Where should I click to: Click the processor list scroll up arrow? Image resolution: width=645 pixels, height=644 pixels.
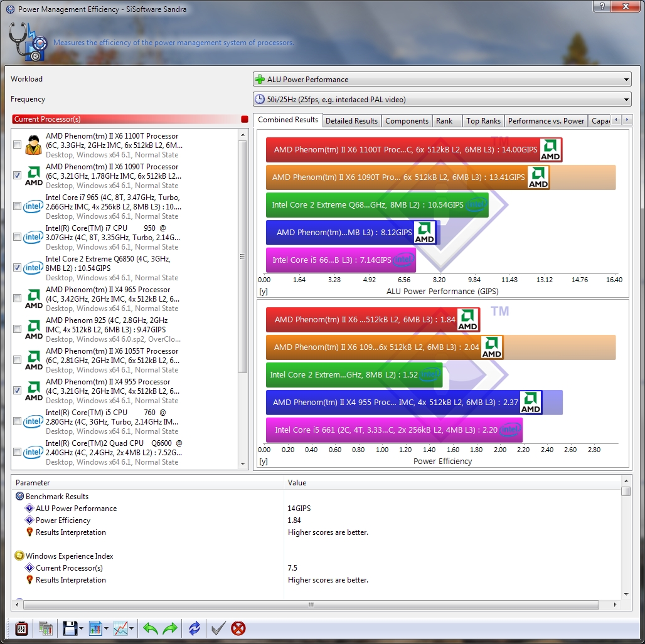click(x=243, y=135)
